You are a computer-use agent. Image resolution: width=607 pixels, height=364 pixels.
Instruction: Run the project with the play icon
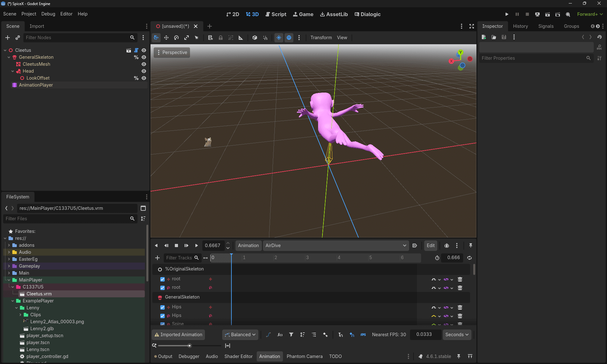(x=507, y=14)
